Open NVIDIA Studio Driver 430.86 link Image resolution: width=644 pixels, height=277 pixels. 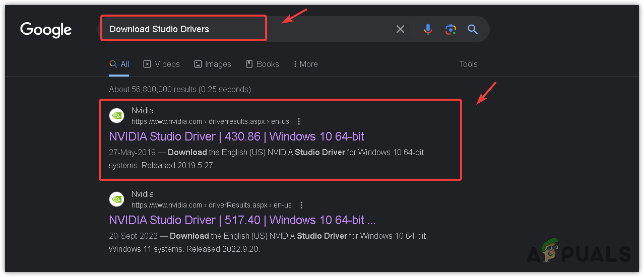click(236, 136)
